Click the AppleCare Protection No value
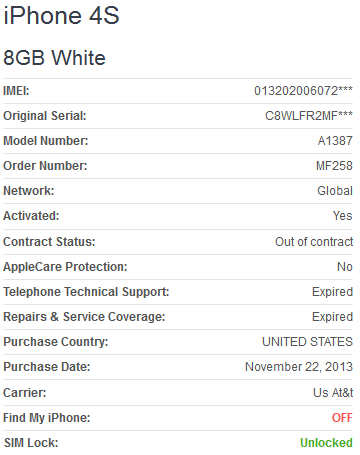 coord(345,267)
